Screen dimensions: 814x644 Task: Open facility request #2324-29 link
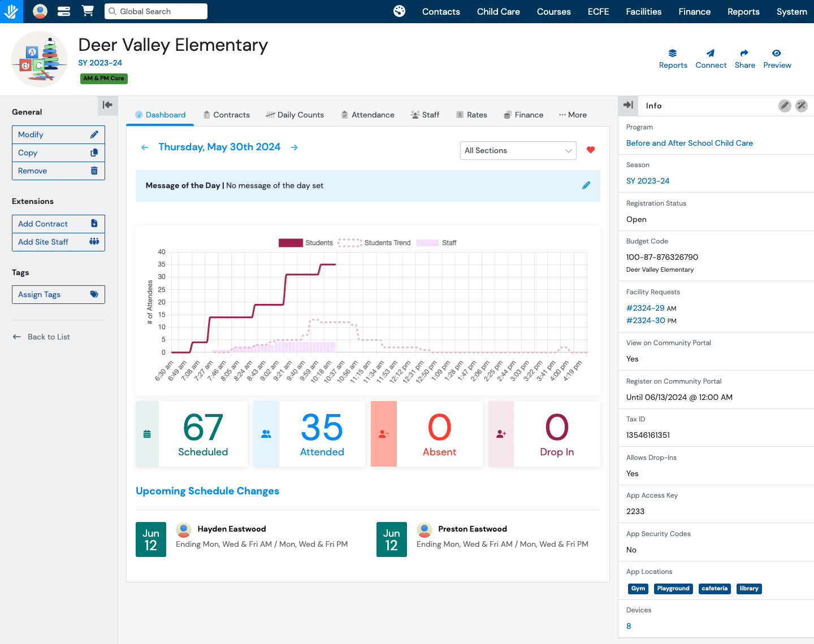[x=645, y=308]
